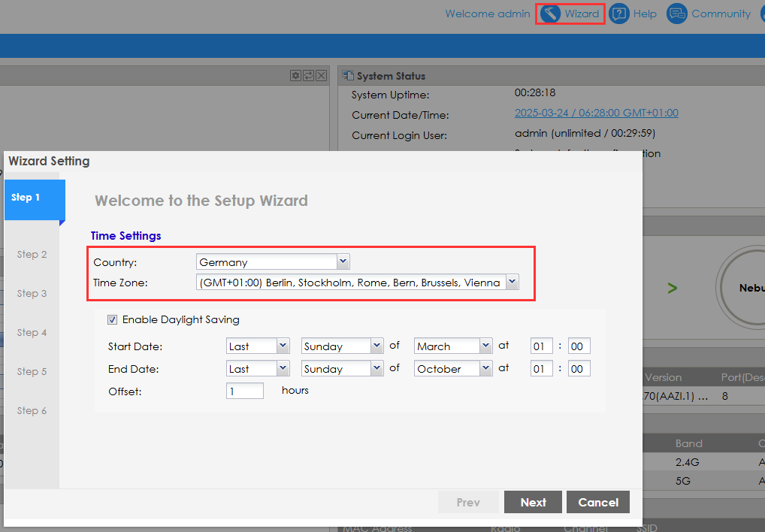Open End Date month dropdown October
Image resolution: width=765 pixels, height=532 pixels.
(453, 369)
